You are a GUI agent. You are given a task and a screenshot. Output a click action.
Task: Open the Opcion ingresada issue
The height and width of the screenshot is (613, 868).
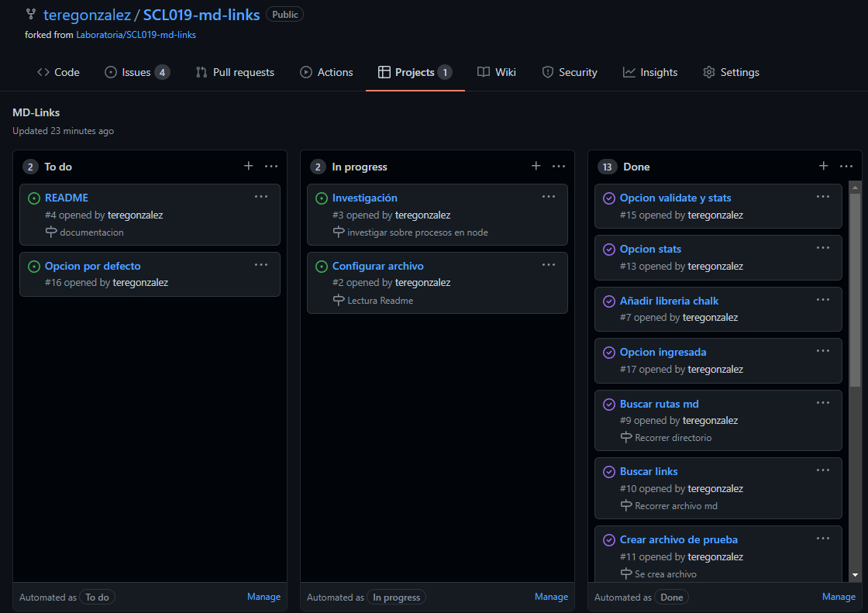(x=663, y=352)
